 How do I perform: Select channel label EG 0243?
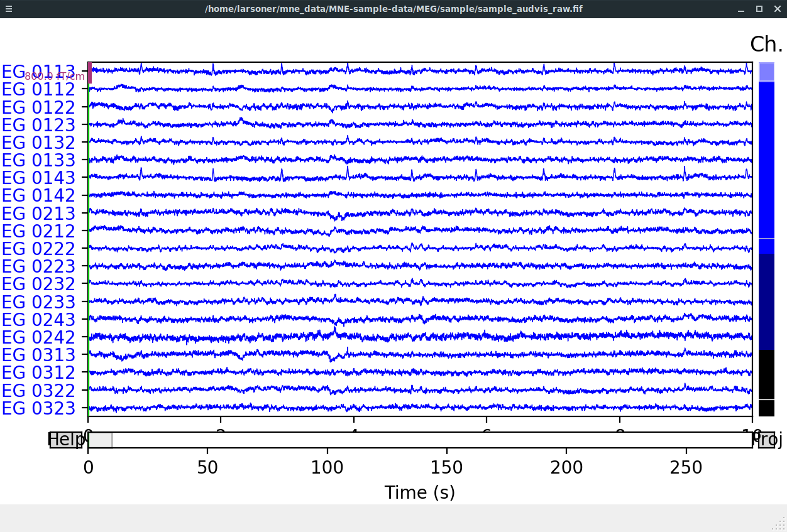coord(38,319)
